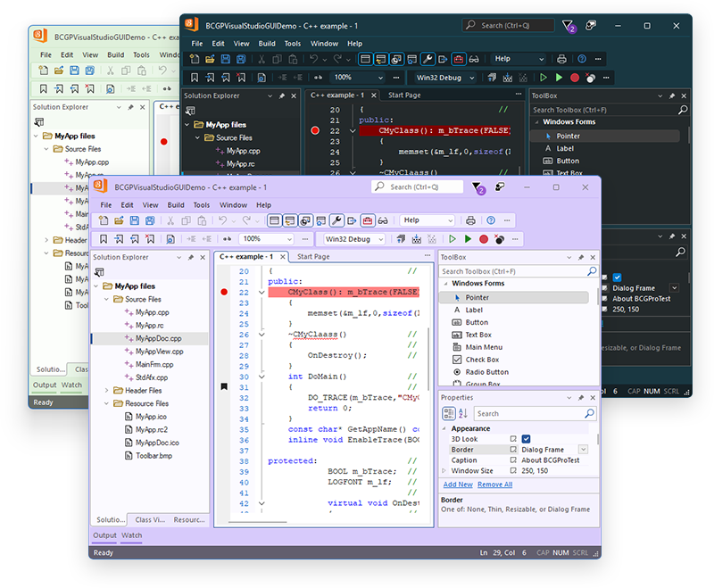Click the Print icon in the purple window toolbar
Viewport: 714px width, 588px height.
point(470,220)
